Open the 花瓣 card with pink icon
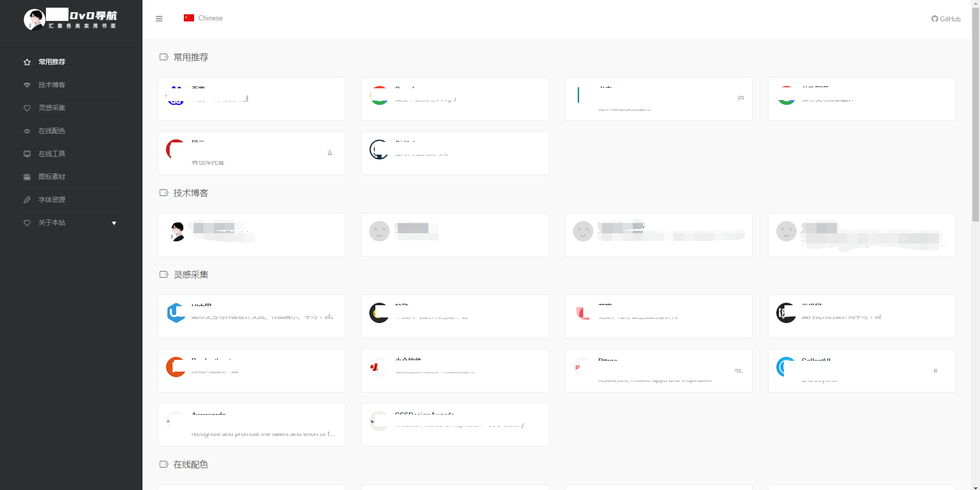 [658, 316]
